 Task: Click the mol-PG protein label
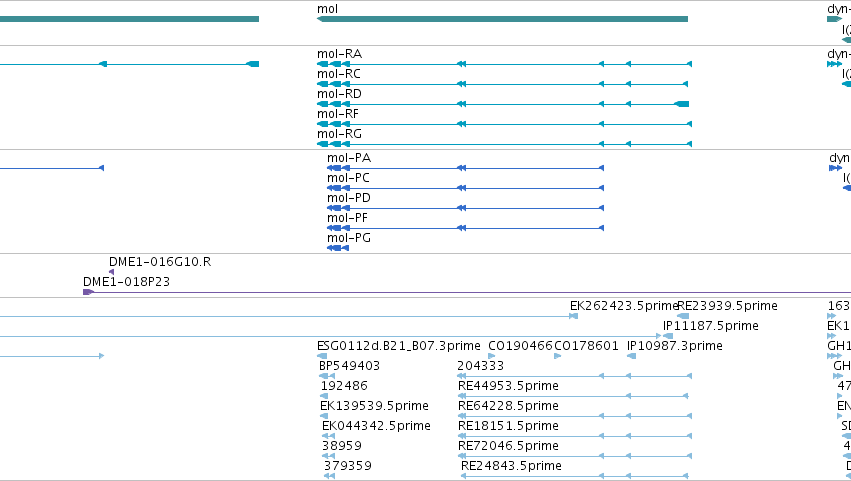point(349,238)
